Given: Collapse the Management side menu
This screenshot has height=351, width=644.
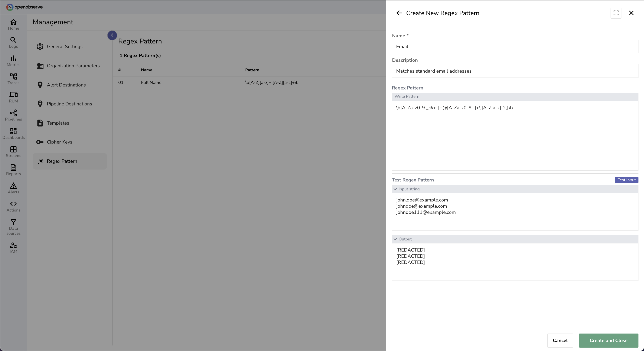Looking at the screenshot, I should click(112, 35).
